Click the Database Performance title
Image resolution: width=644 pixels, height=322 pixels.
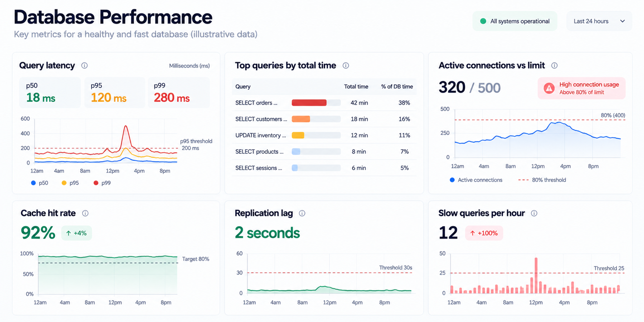[x=113, y=17]
